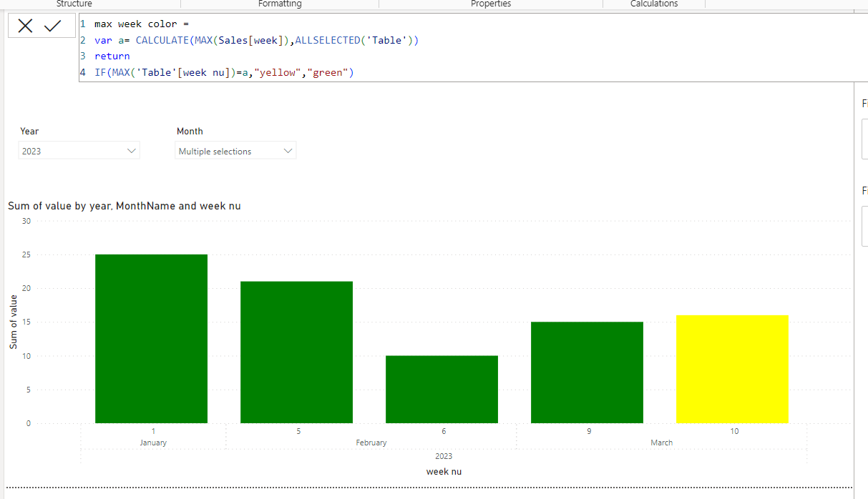This screenshot has width=868, height=499.
Task: Select the week 6 February bar
Action: [442, 390]
